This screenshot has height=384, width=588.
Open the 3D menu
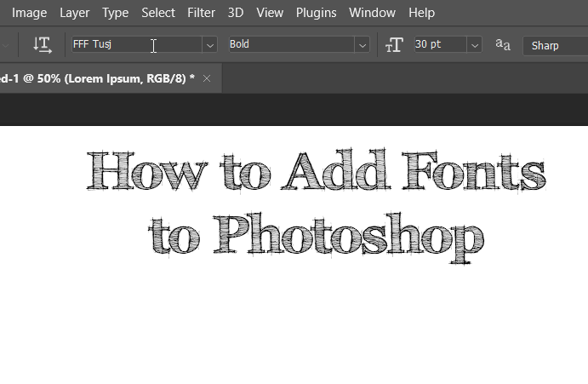236,13
